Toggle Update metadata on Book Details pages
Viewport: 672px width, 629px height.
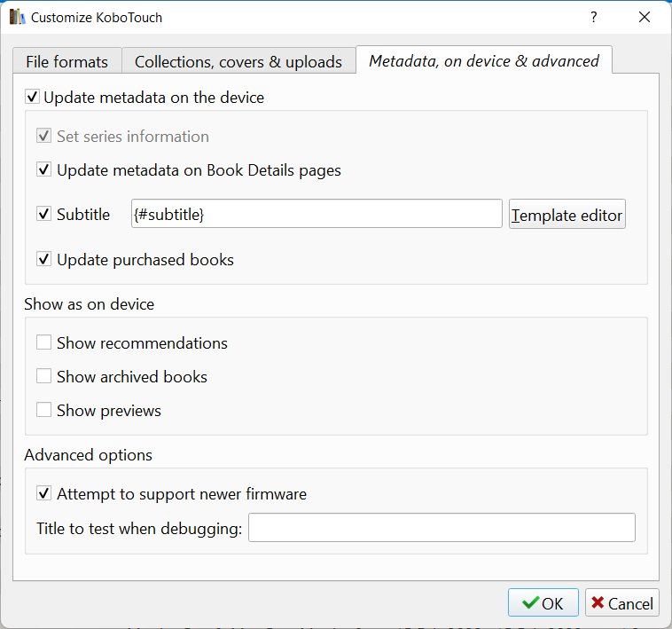coord(43,169)
